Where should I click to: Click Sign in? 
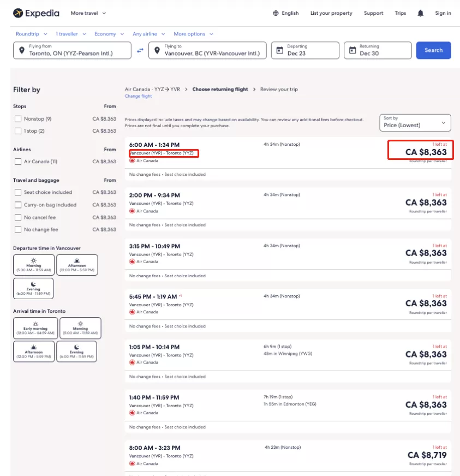pyautogui.click(x=443, y=13)
